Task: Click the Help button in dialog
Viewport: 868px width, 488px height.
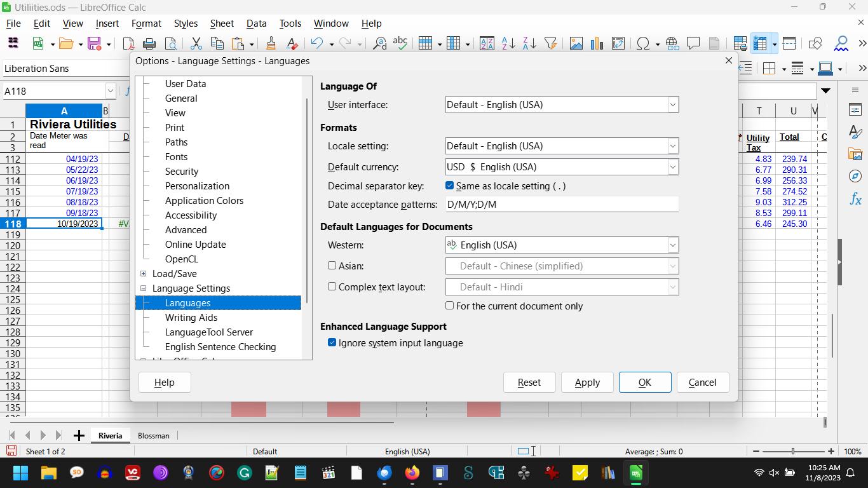Action: click(165, 383)
